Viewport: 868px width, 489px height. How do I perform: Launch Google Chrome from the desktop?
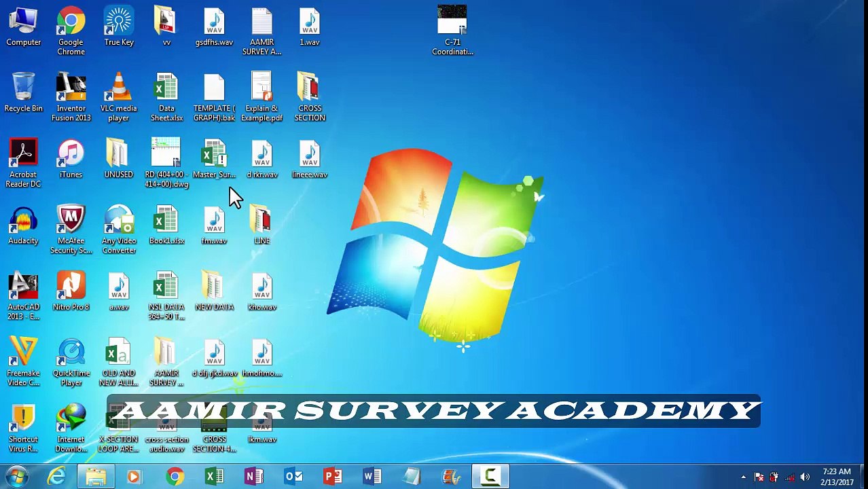point(71,31)
